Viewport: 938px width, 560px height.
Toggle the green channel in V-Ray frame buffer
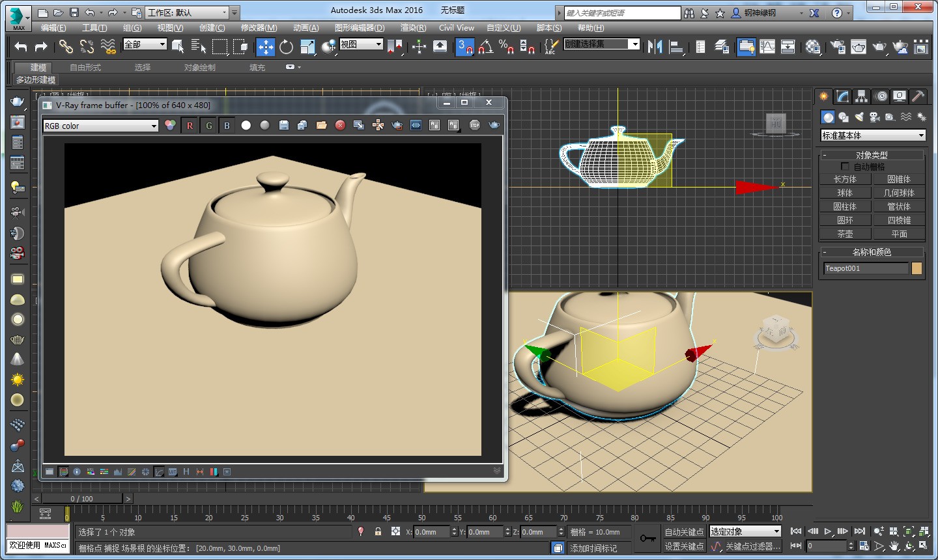coord(209,125)
